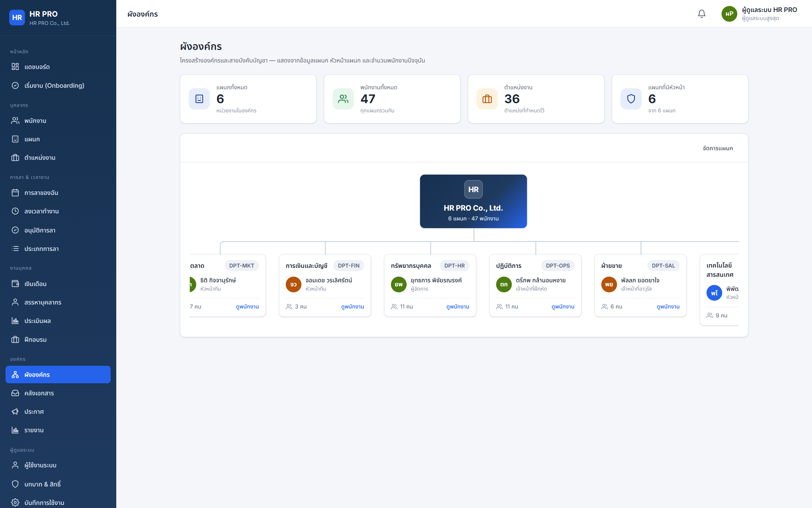812x508 pixels.
Task: Click the building icon beside แผนก
Action: point(15,139)
